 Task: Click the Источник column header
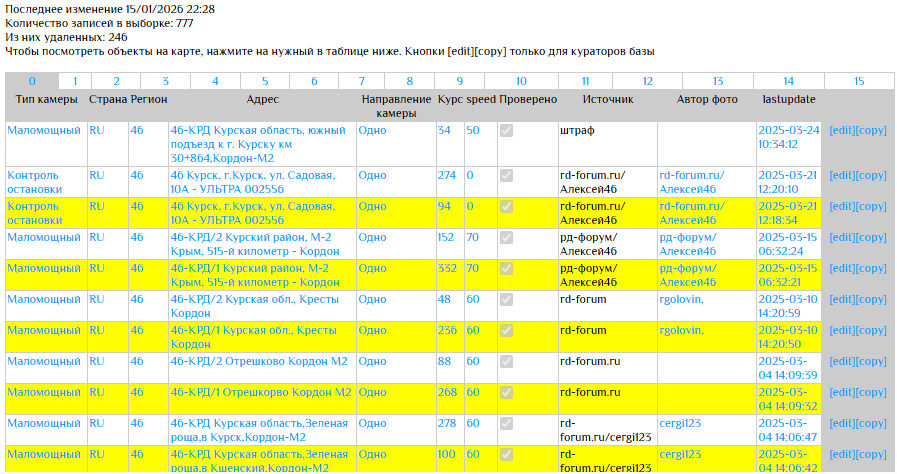click(x=608, y=100)
